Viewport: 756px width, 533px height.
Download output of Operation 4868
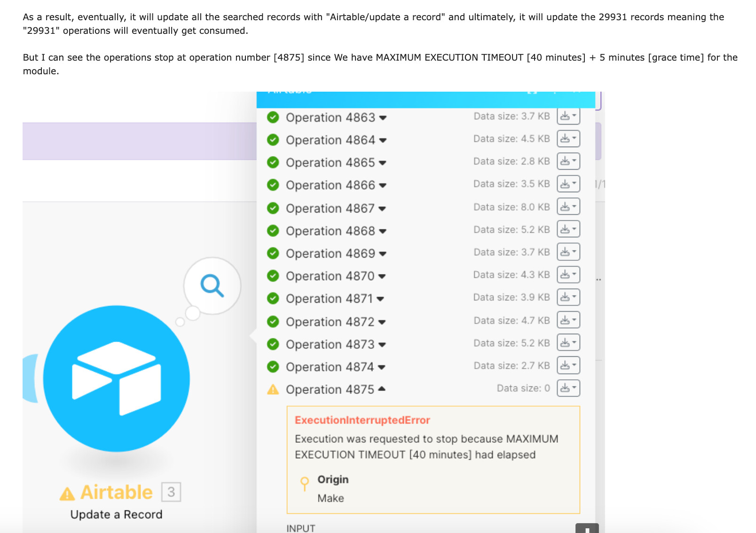[568, 229]
